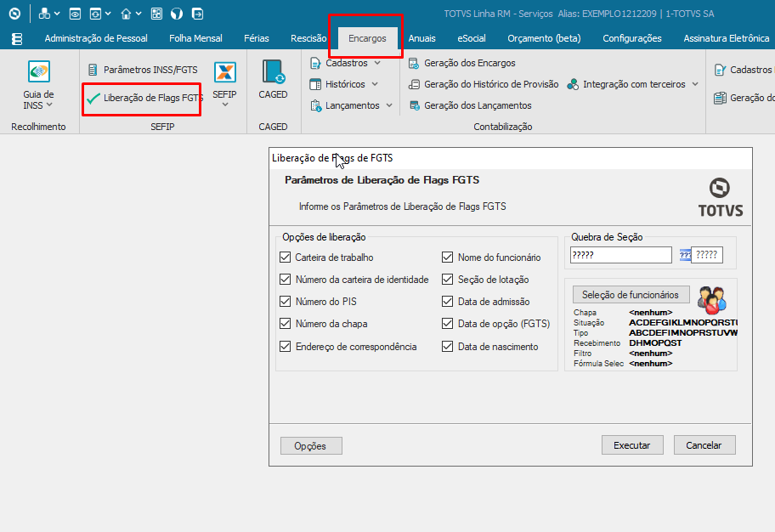Open Geração dos Lançamentos
Viewport: 775px width, 532px height.
[470, 106]
